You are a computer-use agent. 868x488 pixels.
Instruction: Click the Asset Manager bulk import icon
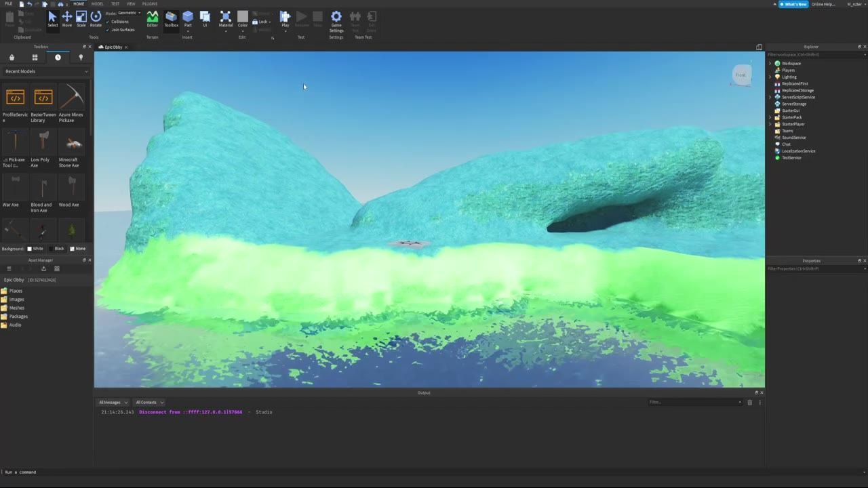[44, 268]
